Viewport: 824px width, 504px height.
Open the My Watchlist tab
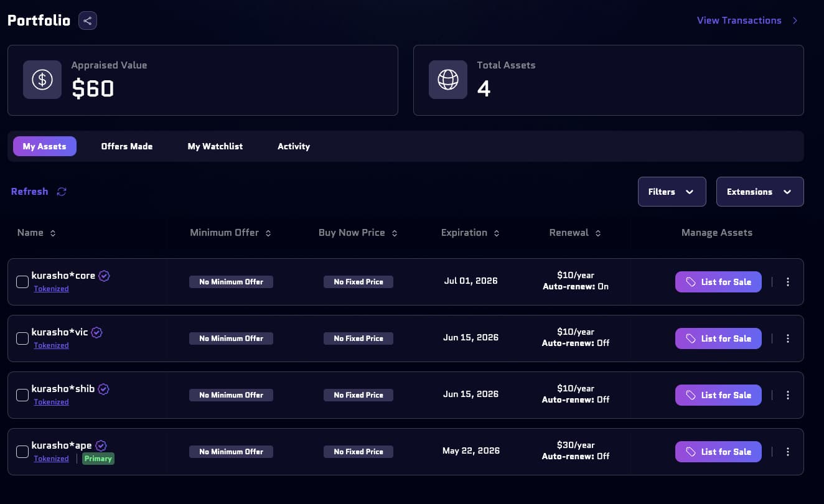215,146
